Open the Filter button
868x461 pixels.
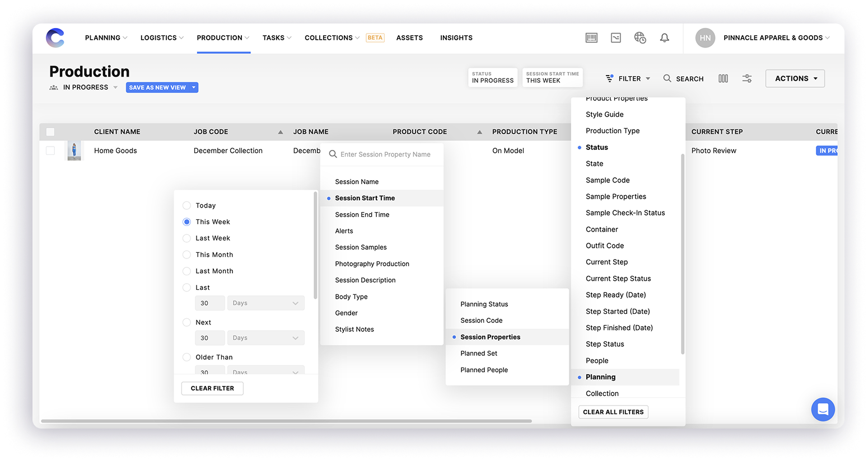[628, 78]
